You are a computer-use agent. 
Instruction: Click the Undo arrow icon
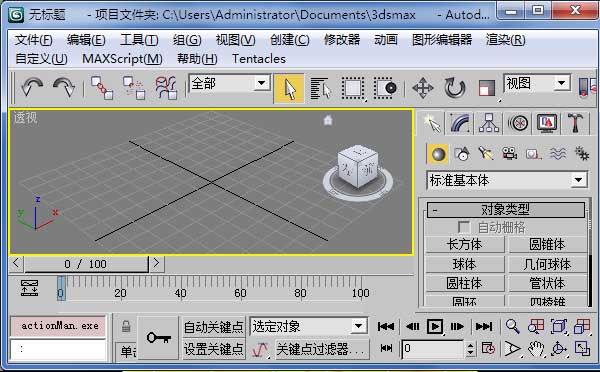tap(31, 87)
